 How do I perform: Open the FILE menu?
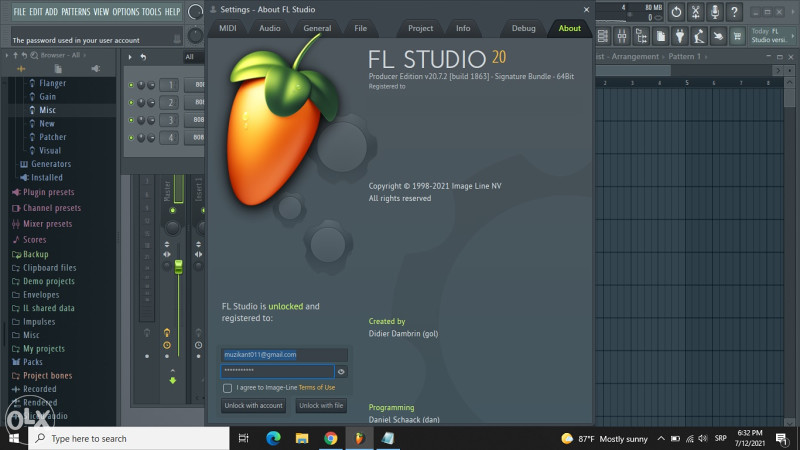(x=19, y=12)
